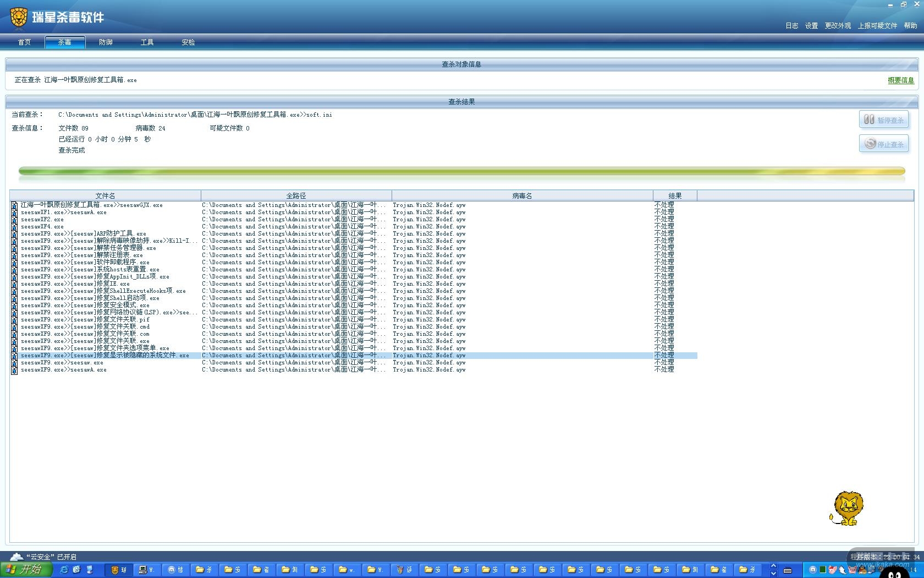The width and height of the screenshot is (924, 578).
Task: Click 上报可疑文件 to report suspicious file
Action: point(877,26)
